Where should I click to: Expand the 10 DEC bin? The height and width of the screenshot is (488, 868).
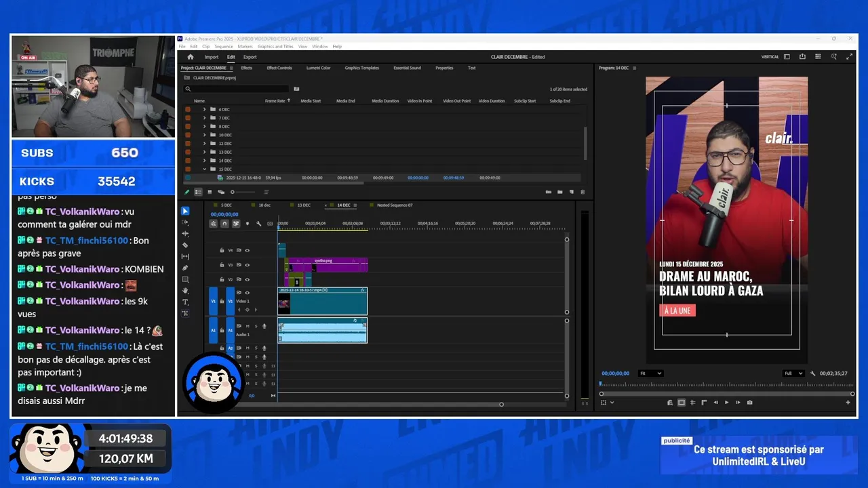click(204, 135)
